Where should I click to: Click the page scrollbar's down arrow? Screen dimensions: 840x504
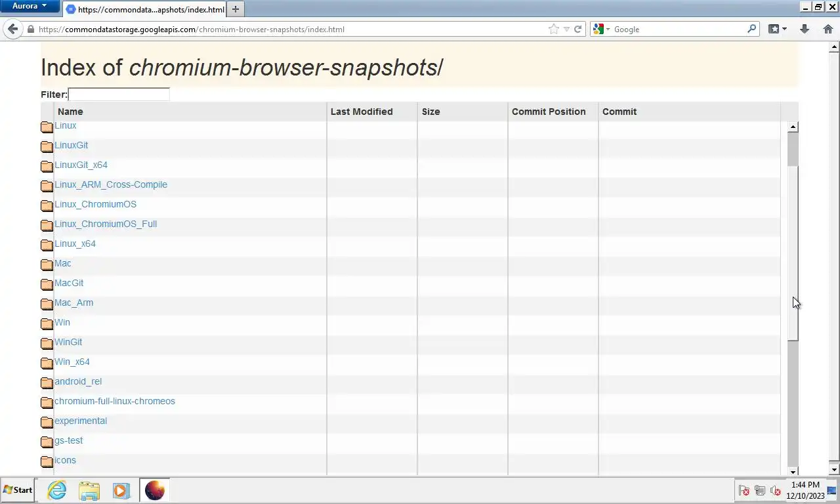(835, 470)
